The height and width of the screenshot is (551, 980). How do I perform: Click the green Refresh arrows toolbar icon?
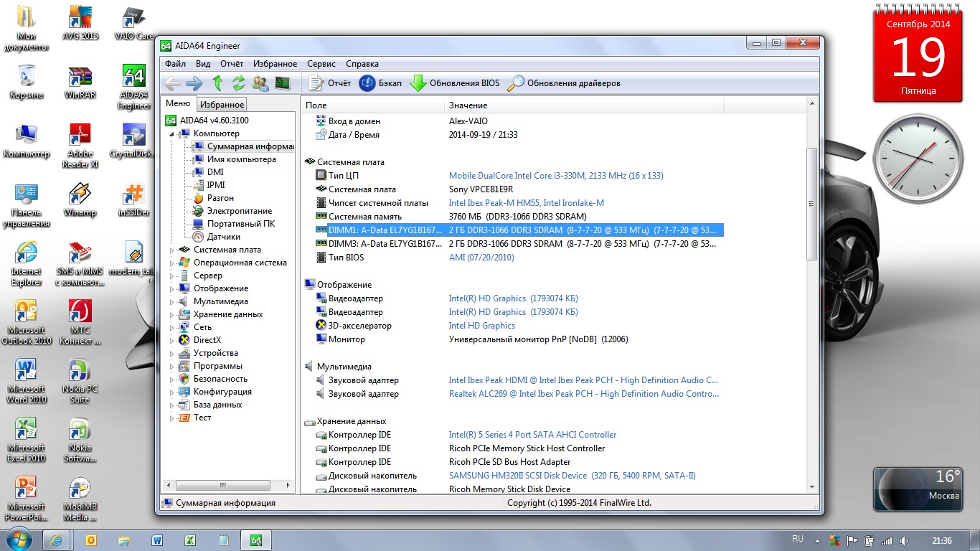tap(239, 83)
